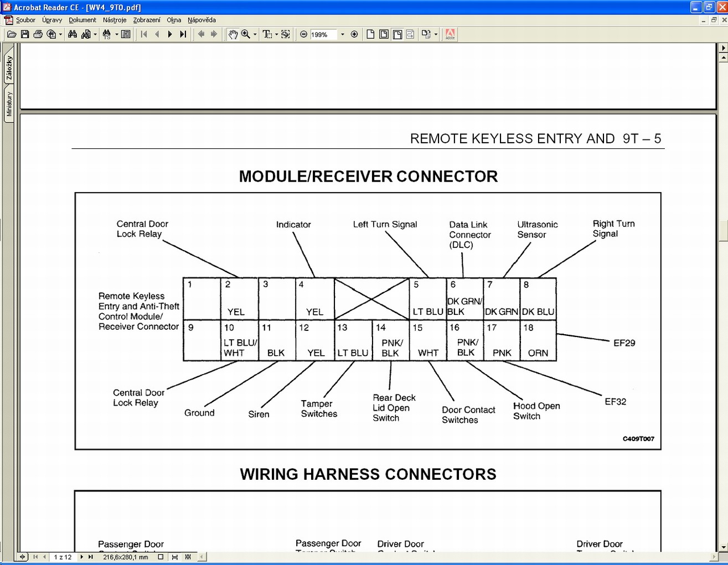Select the Hand tool
Viewport: 728px width, 565px height.
tap(233, 34)
